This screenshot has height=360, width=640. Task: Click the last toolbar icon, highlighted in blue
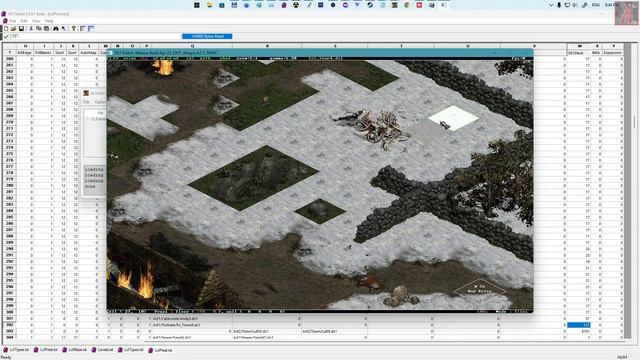tap(91, 29)
